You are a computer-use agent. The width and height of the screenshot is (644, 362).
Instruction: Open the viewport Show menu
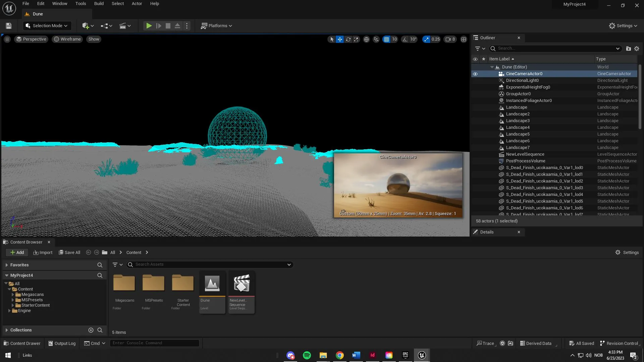pos(94,39)
